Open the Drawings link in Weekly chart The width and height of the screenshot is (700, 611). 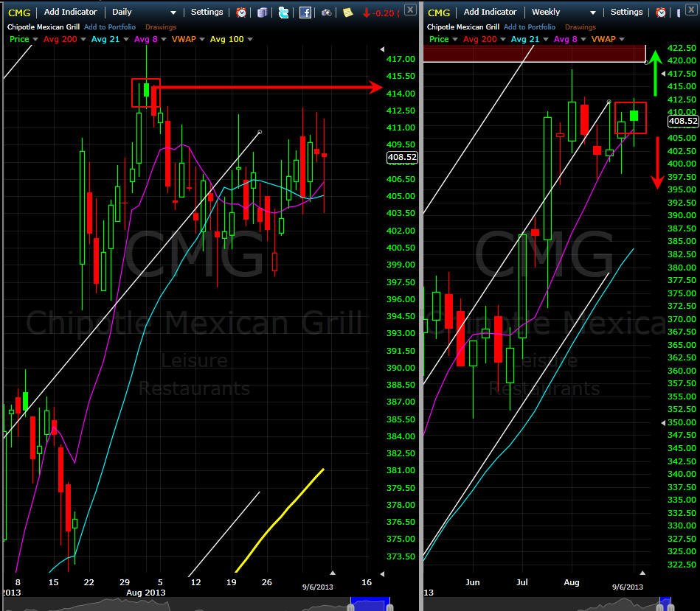click(x=581, y=27)
